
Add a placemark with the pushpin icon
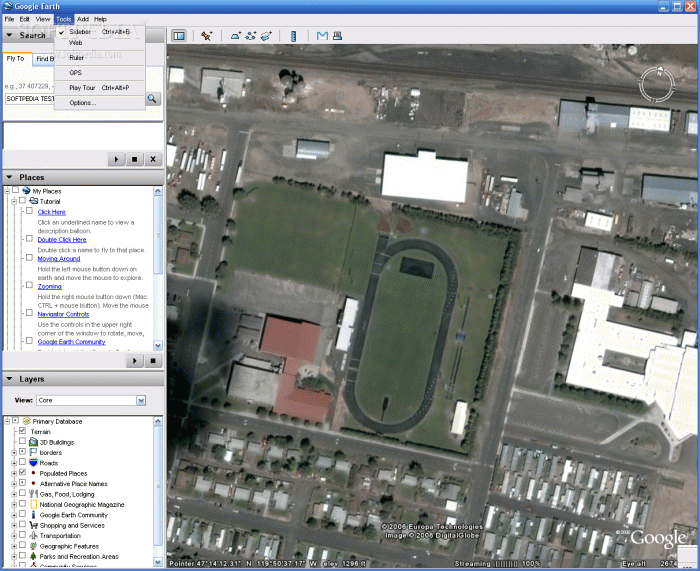pos(206,36)
